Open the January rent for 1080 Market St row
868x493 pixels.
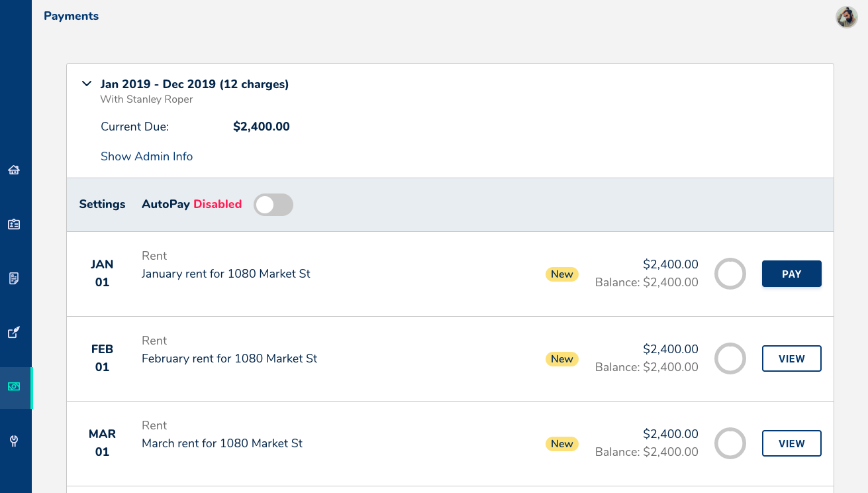pos(226,274)
